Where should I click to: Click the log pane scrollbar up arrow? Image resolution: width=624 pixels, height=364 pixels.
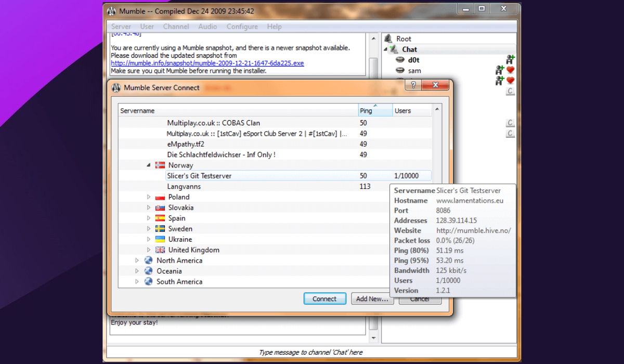[x=373, y=38]
